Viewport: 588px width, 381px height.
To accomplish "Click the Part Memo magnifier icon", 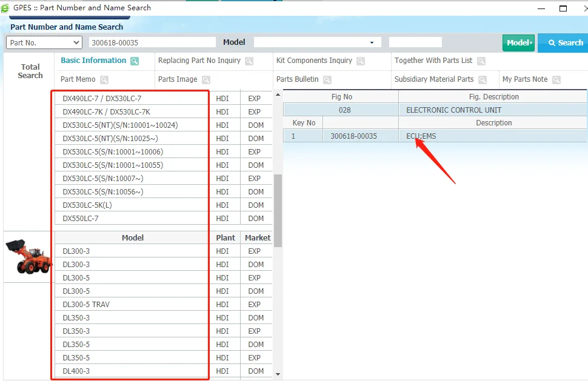I will point(104,80).
